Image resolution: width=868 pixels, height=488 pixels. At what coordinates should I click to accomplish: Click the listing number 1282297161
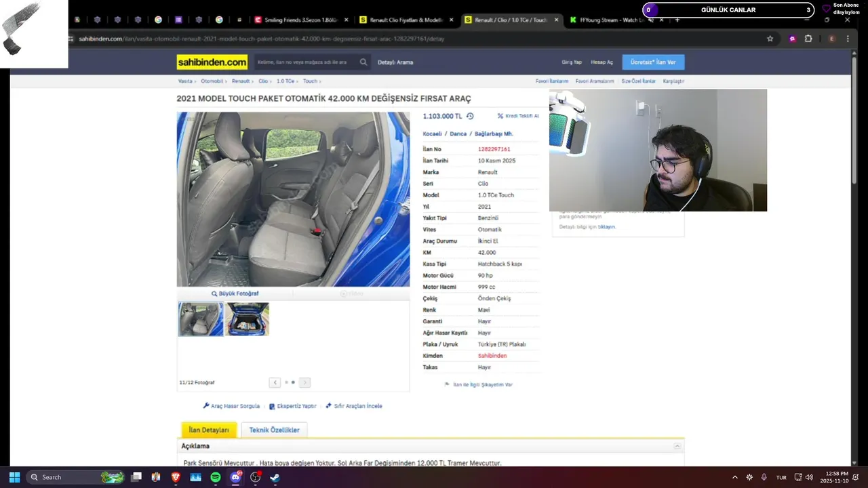[x=494, y=149]
